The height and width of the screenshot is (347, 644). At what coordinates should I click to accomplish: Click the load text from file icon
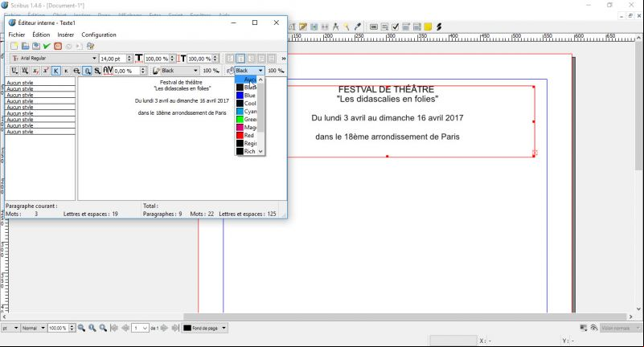click(25, 47)
